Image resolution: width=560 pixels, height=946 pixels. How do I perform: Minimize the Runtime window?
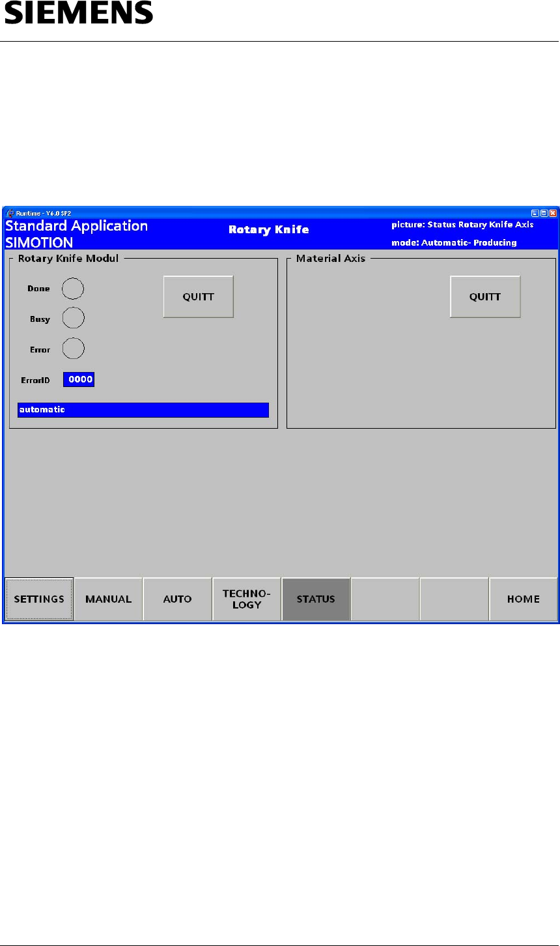point(535,212)
